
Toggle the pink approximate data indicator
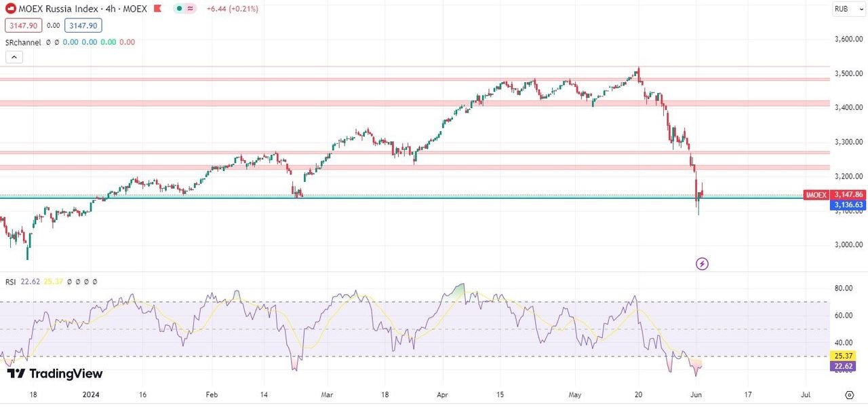click(x=191, y=9)
